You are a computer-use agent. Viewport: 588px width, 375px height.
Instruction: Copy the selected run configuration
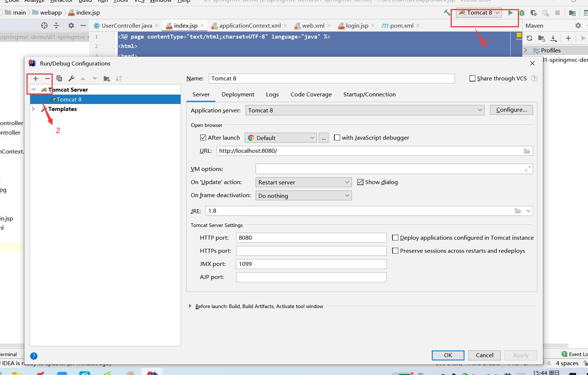[x=59, y=79]
